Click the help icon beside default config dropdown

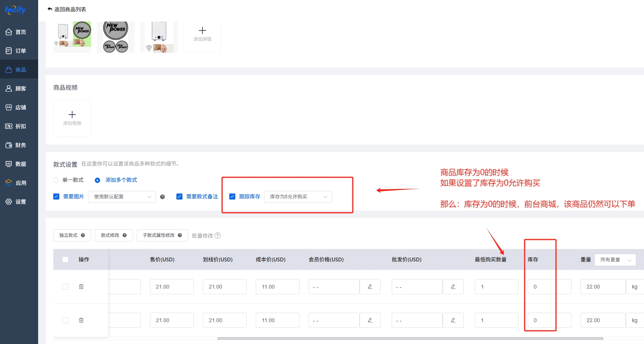(x=162, y=197)
